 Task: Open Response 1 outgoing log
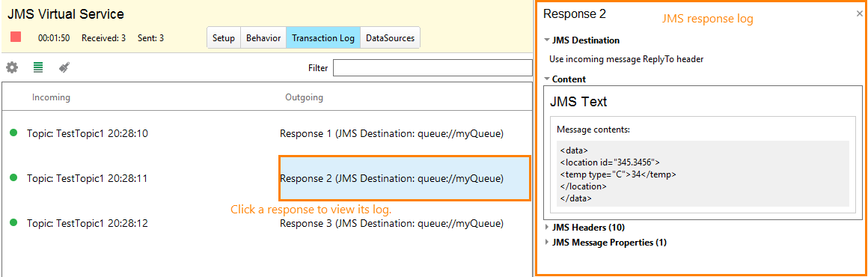(391, 133)
